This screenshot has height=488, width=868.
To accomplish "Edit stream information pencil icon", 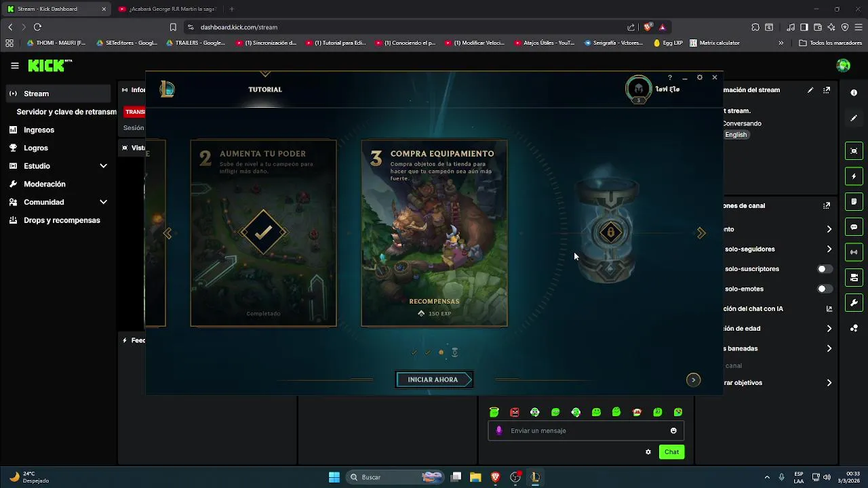I will (810, 89).
